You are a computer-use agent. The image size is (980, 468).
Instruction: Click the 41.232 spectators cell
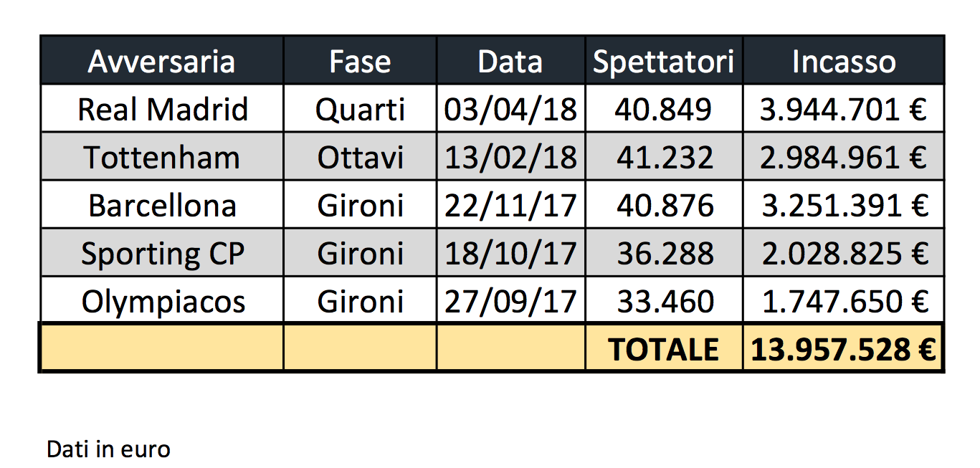pyautogui.click(x=664, y=157)
